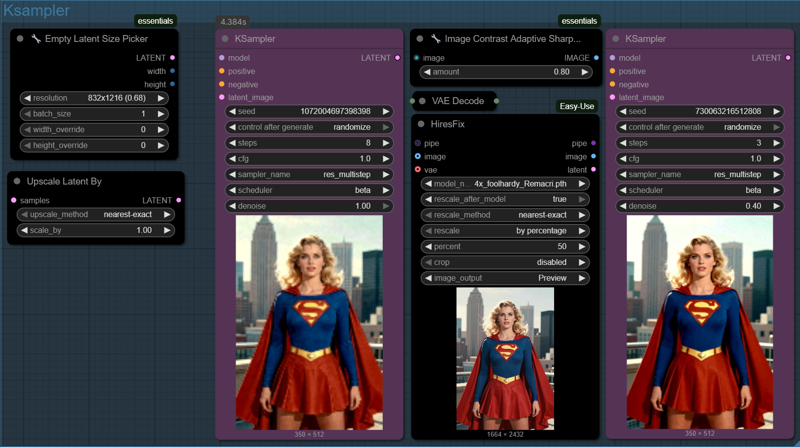Click the IMAGE output port on Image Contrast node
The image size is (800, 447).
[596, 58]
